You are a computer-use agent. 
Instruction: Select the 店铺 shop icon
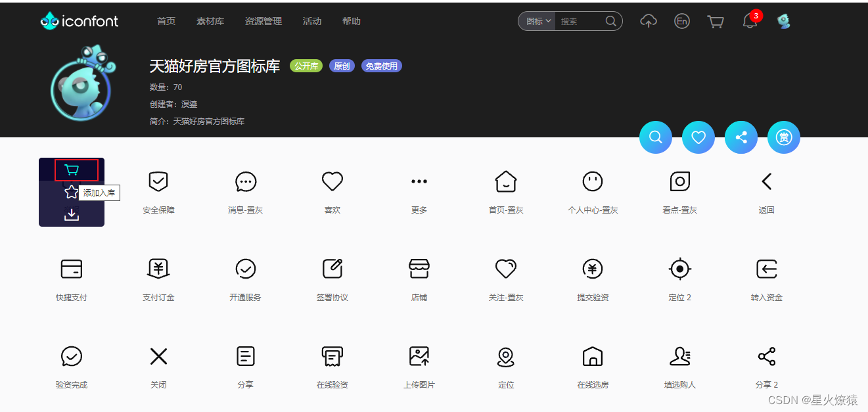pos(419,269)
